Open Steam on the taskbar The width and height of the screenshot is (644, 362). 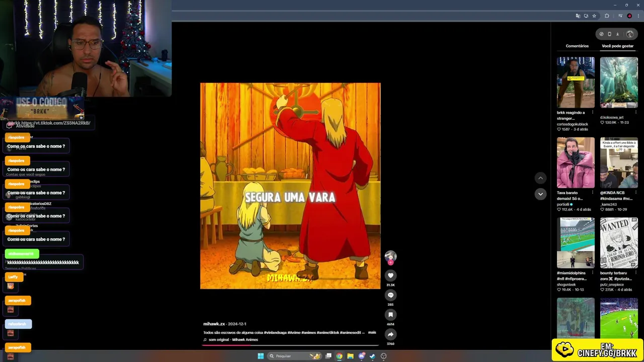pos(372,356)
